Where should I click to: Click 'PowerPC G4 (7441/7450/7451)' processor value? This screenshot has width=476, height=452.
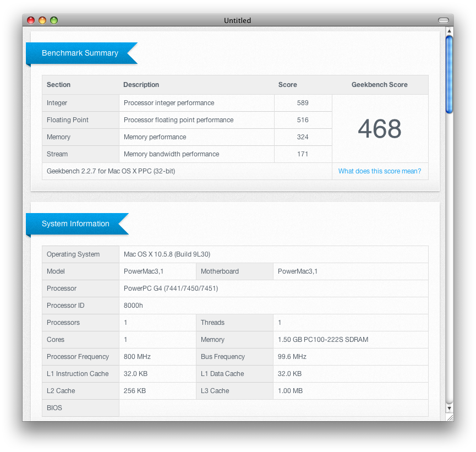(171, 288)
